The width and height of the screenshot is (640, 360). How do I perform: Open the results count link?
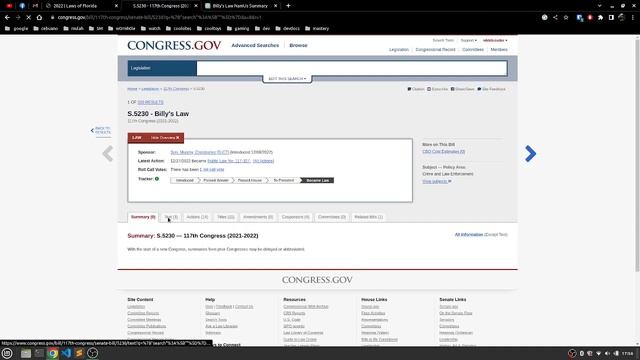coord(150,102)
